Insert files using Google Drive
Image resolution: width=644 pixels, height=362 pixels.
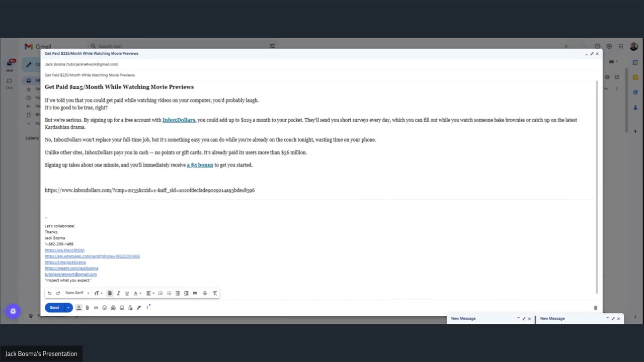[x=113, y=308]
